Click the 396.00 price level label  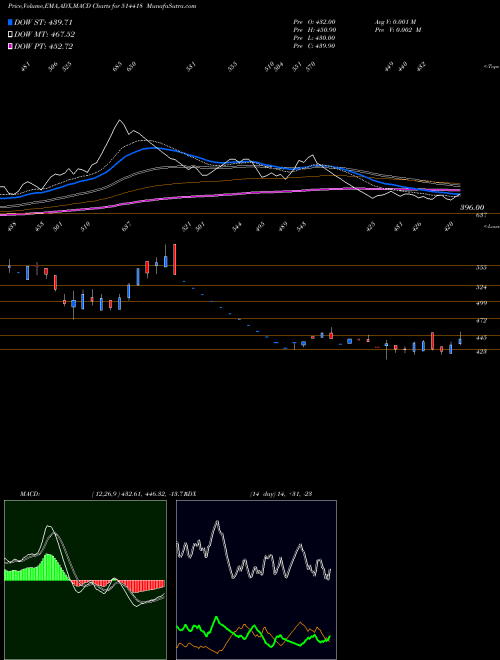tap(472, 208)
